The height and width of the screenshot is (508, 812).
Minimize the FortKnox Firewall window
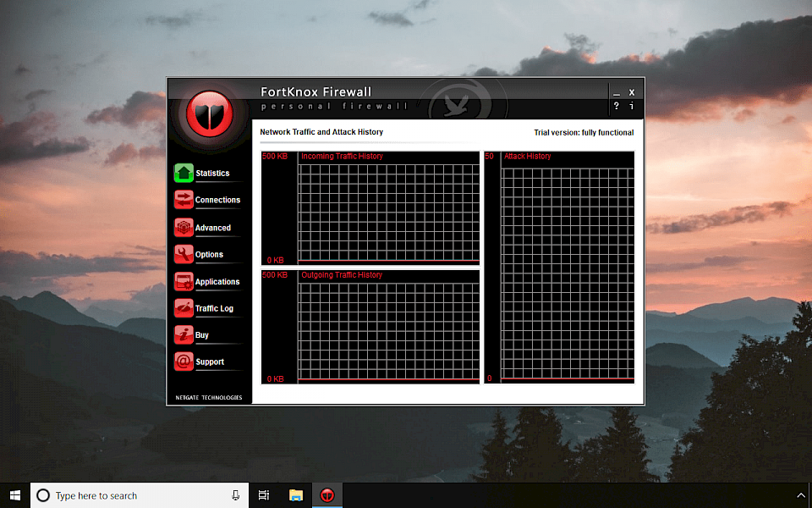pyautogui.click(x=617, y=93)
